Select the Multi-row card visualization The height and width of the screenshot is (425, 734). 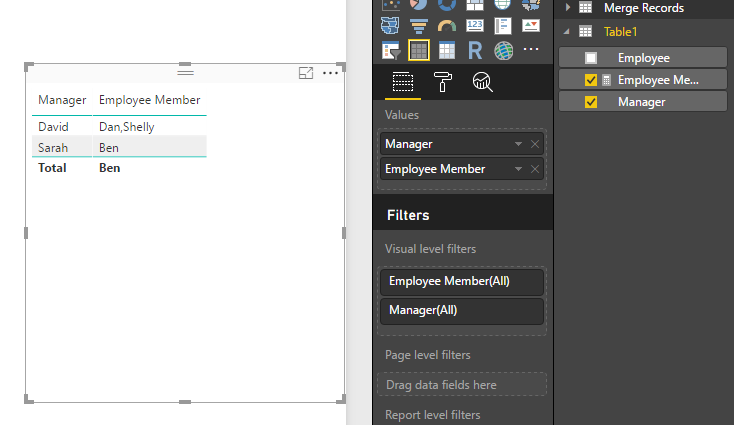(503, 26)
